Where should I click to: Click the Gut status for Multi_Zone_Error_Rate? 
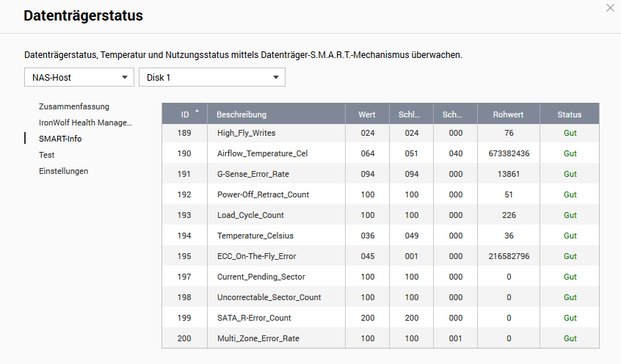[570, 338]
